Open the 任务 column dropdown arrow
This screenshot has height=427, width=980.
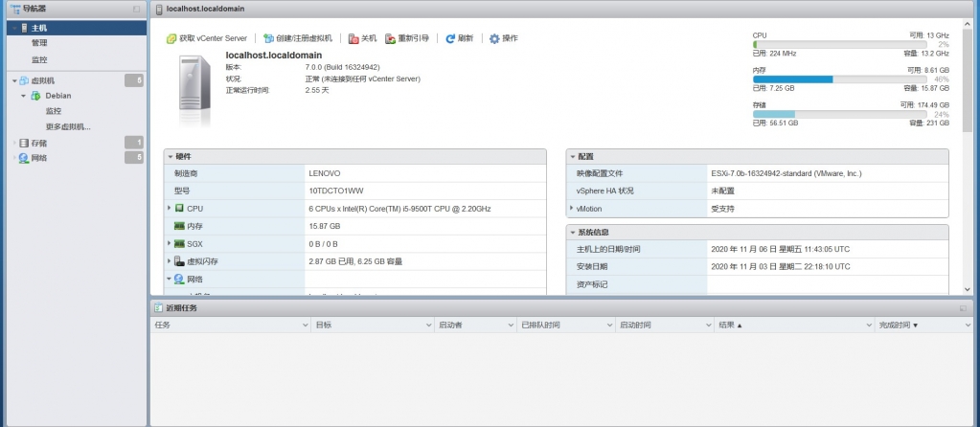coord(305,326)
